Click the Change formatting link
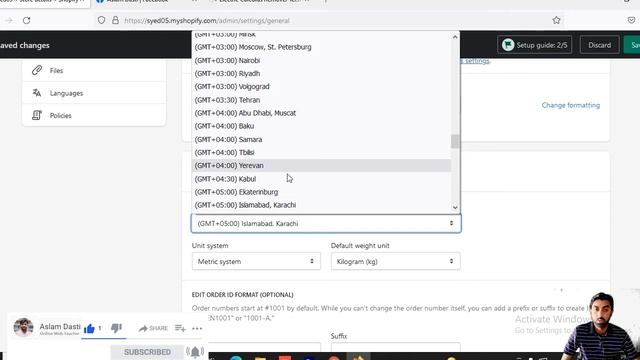This screenshot has width=640, height=360. (571, 105)
